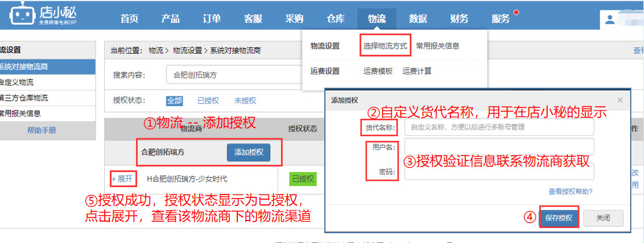Screen dimensions: 644x243
Task: Open 运费计算 from the dropdown
Action: click(417, 71)
